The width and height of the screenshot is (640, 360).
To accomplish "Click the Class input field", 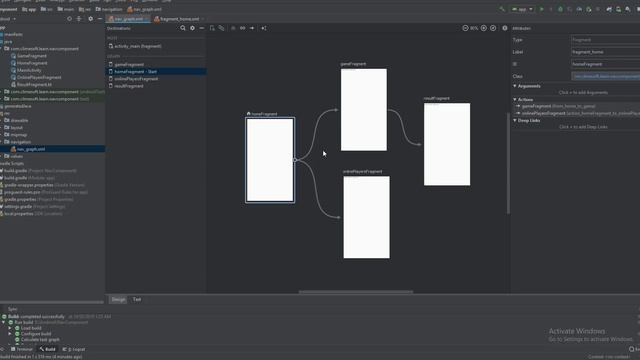I will (606, 76).
